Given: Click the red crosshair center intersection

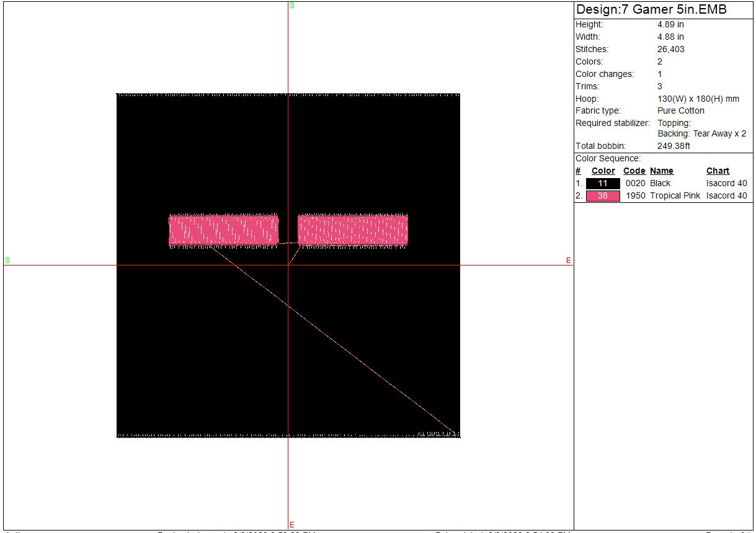Looking at the screenshot, I should (288, 266).
